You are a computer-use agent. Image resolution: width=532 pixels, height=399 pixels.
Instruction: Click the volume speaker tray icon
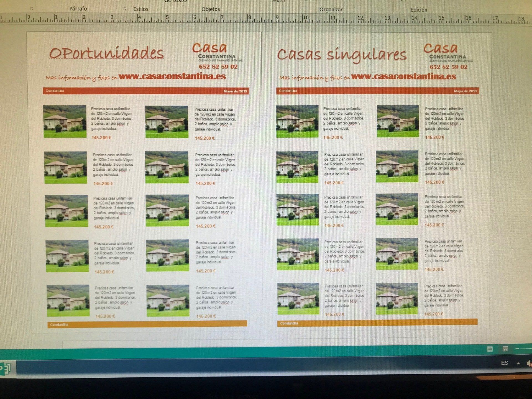pos(529,363)
